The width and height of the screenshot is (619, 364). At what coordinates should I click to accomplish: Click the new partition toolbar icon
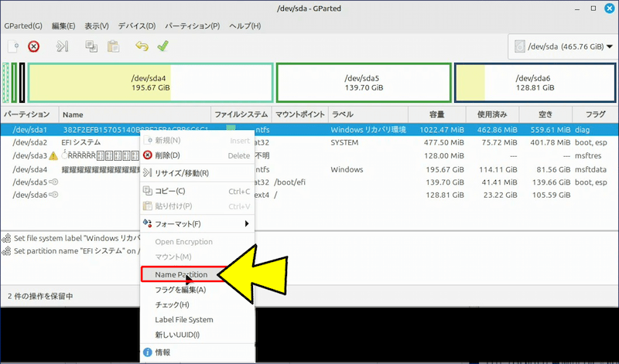click(x=12, y=46)
